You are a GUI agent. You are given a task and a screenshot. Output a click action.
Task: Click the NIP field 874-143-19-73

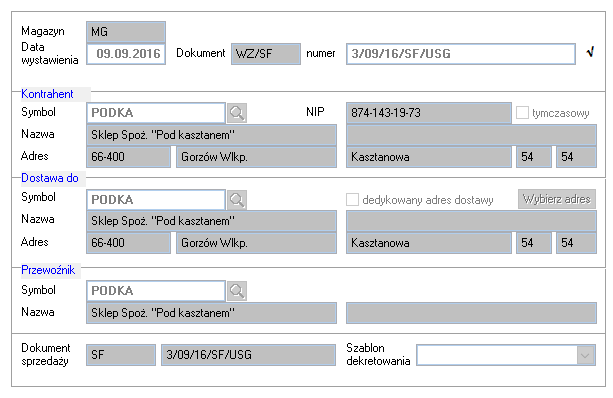point(429,113)
